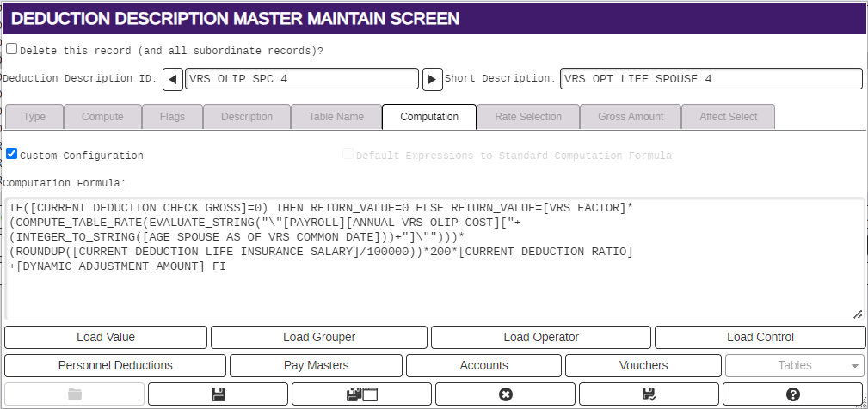Toggle Default Expressions to Standard Computation Formula
Screen dimensions: 868x409
348,154
